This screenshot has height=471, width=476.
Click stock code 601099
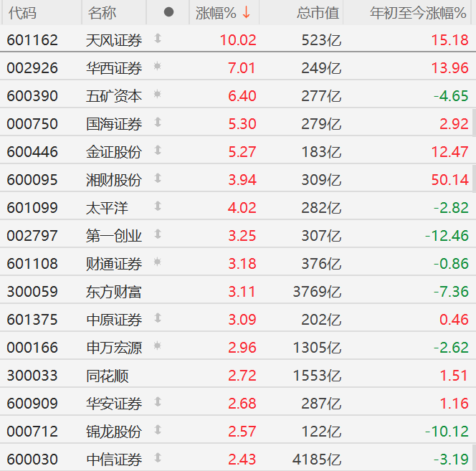[32, 208]
